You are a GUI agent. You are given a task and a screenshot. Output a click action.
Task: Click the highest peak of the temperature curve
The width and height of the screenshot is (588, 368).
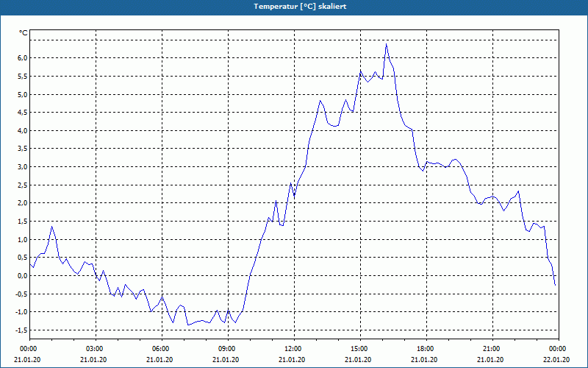[387, 44]
